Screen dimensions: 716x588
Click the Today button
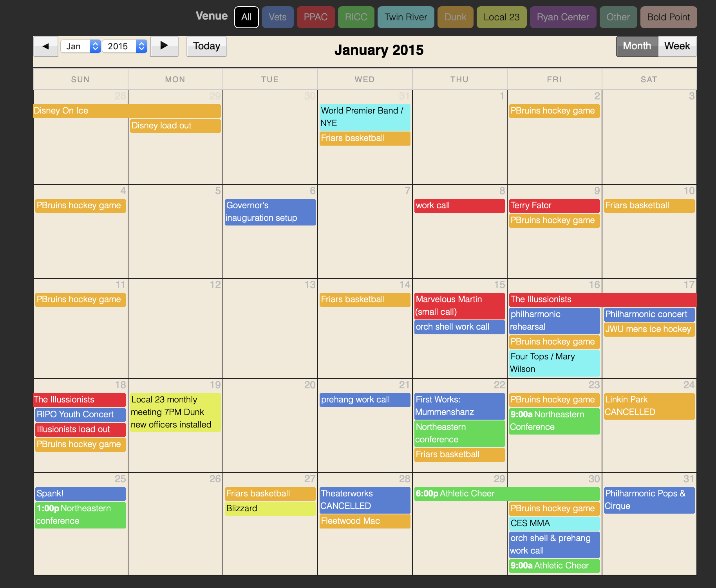point(206,47)
